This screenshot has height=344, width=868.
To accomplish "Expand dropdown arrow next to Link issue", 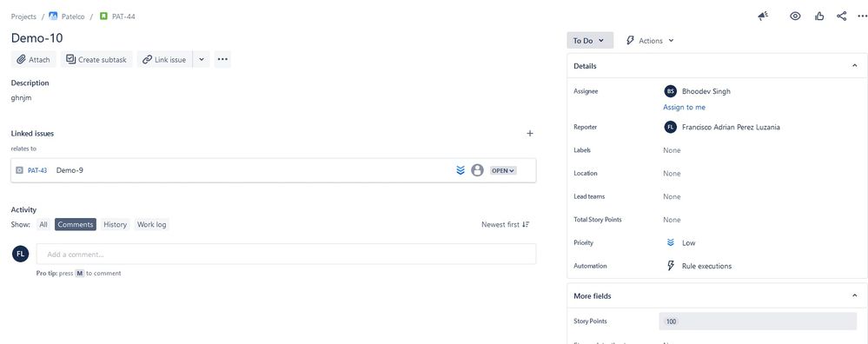I will (x=202, y=60).
